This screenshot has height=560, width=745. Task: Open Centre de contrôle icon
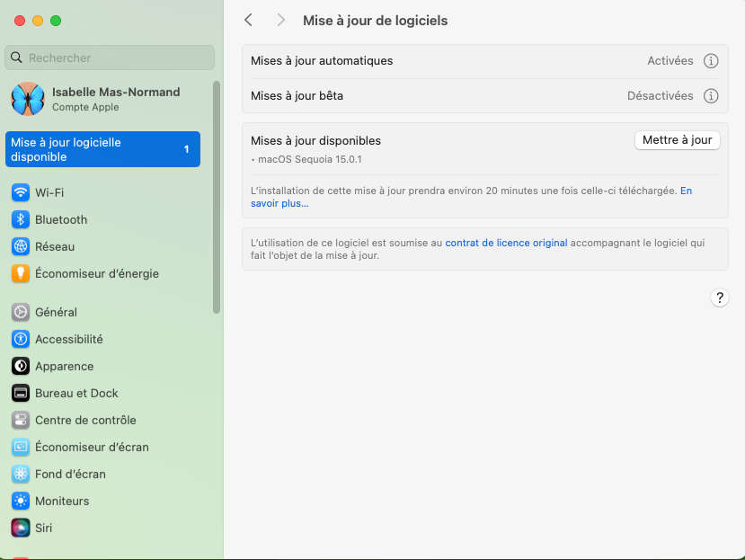tap(21, 421)
